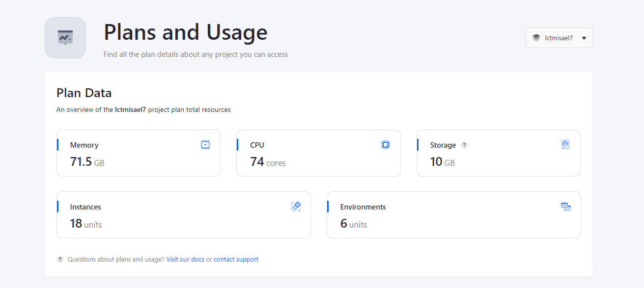The width and height of the screenshot is (644, 288).
Task: Select the Environments 6 units value
Action: 353,224
